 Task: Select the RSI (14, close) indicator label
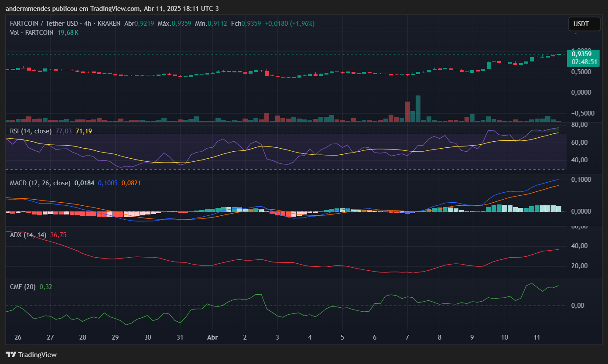pyautogui.click(x=31, y=131)
